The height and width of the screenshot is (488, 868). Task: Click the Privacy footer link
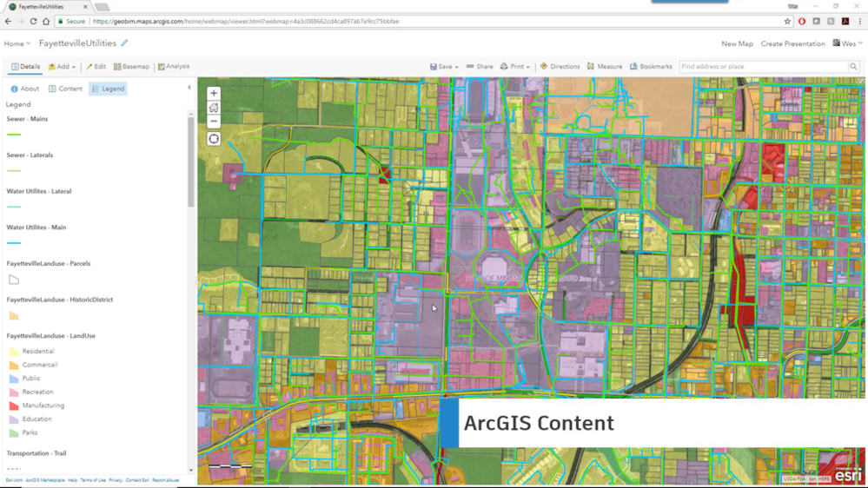tap(116, 480)
